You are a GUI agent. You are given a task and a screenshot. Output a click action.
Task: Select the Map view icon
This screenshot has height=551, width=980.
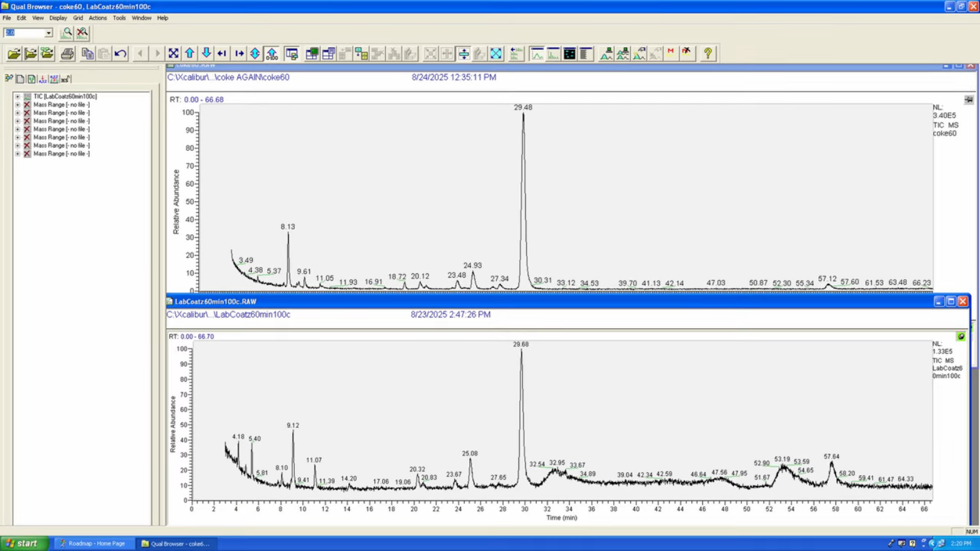coord(570,54)
